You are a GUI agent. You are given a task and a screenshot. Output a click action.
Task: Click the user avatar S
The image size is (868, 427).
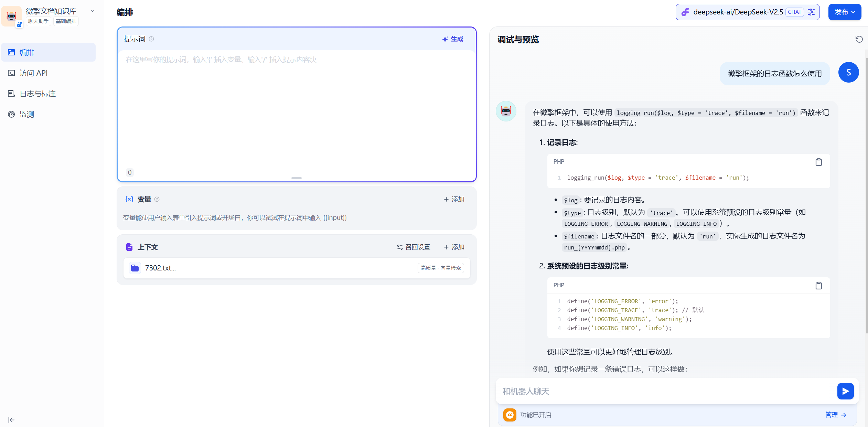click(848, 72)
